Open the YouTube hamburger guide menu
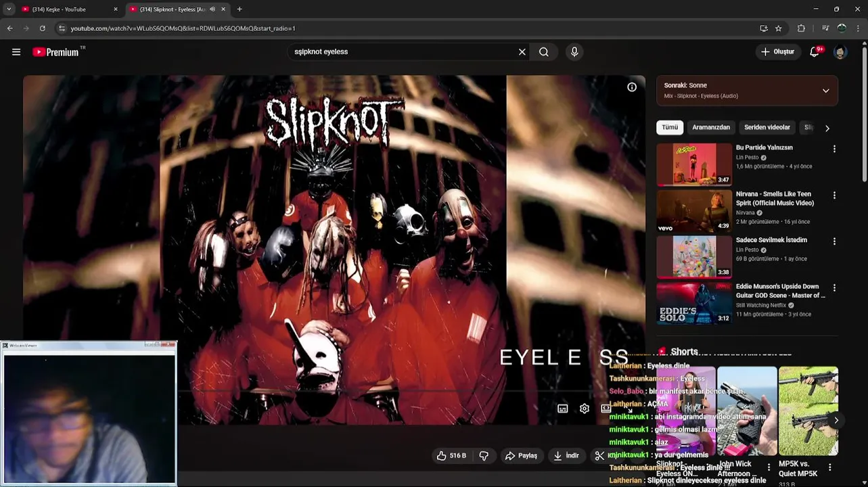Image resolution: width=868 pixels, height=487 pixels. 16,51
